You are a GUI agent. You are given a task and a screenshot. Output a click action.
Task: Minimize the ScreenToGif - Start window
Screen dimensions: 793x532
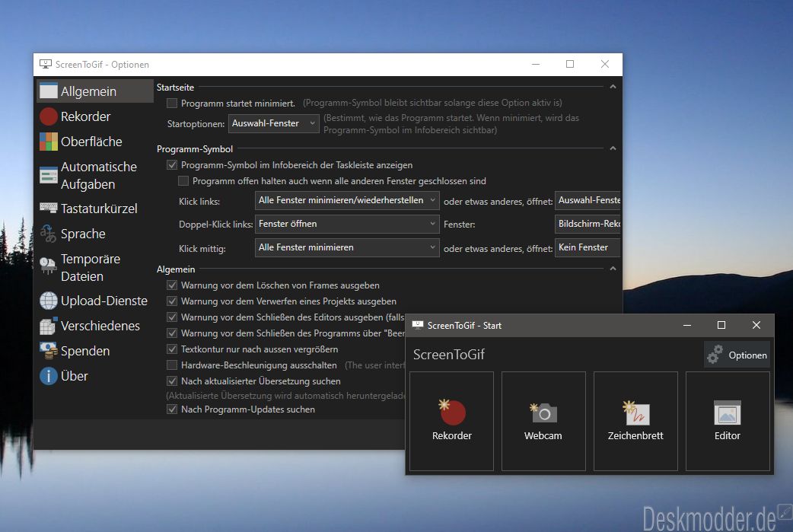point(687,325)
